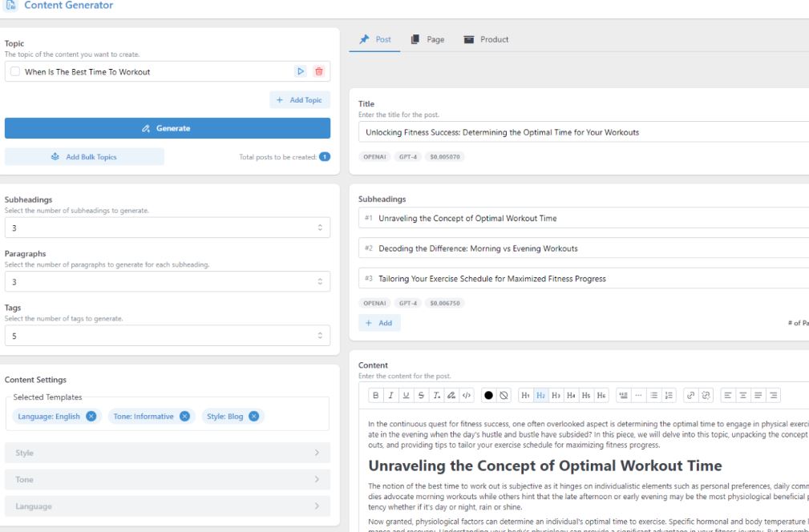Screen dimensions: 809x532
Task: Delete the workout topic with trash icon
Action: (319, 71)
